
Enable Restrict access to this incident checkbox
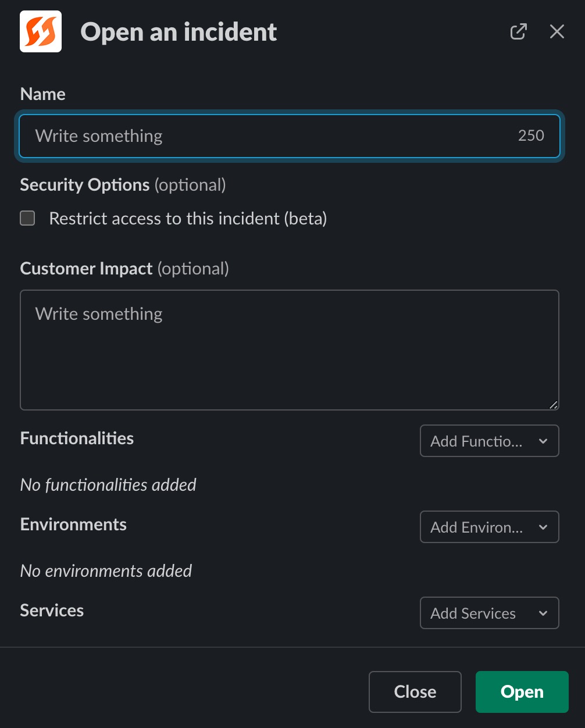click(28, 219)
